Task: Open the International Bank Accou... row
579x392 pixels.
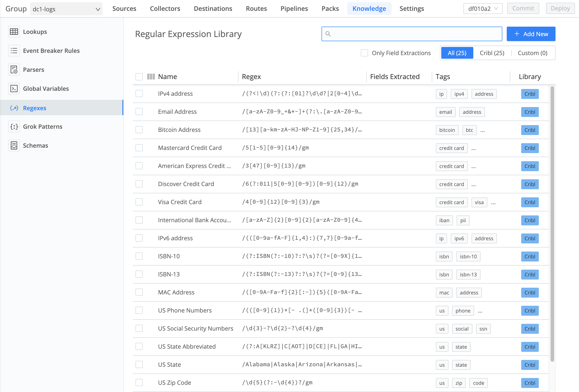Action: 341,220
